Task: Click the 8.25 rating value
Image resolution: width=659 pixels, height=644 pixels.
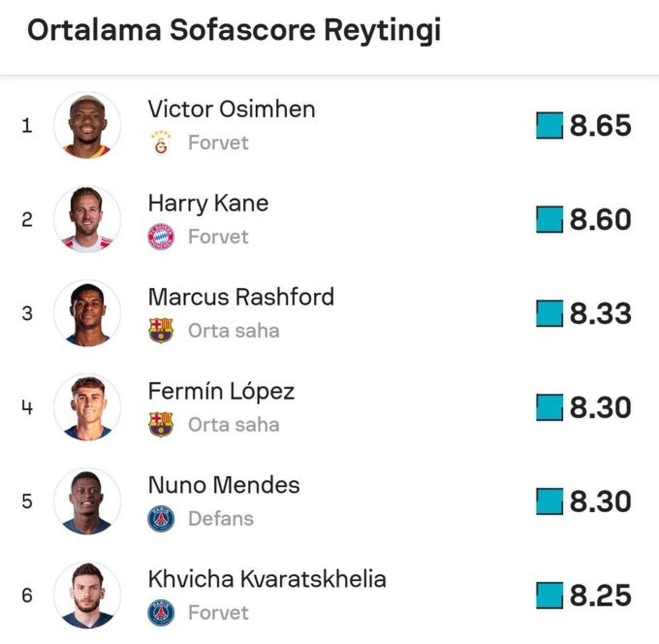Action: (600, 596)
